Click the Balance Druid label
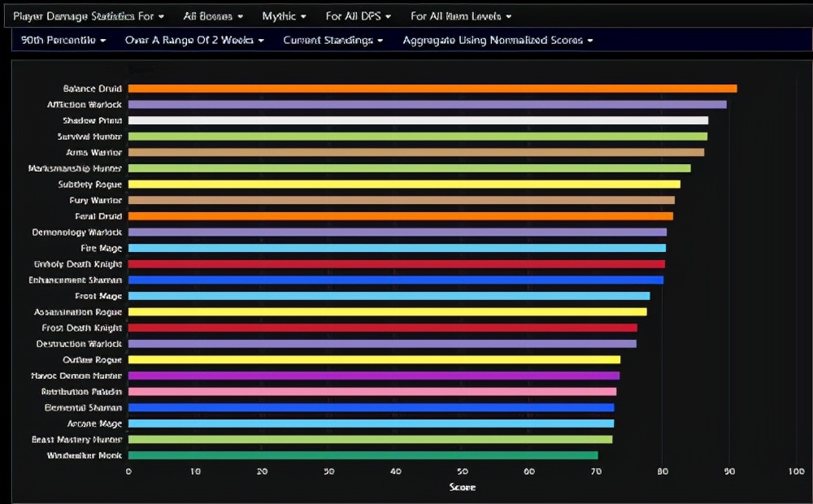This screenshot has width=813, height=504. (x=93, y=89)
